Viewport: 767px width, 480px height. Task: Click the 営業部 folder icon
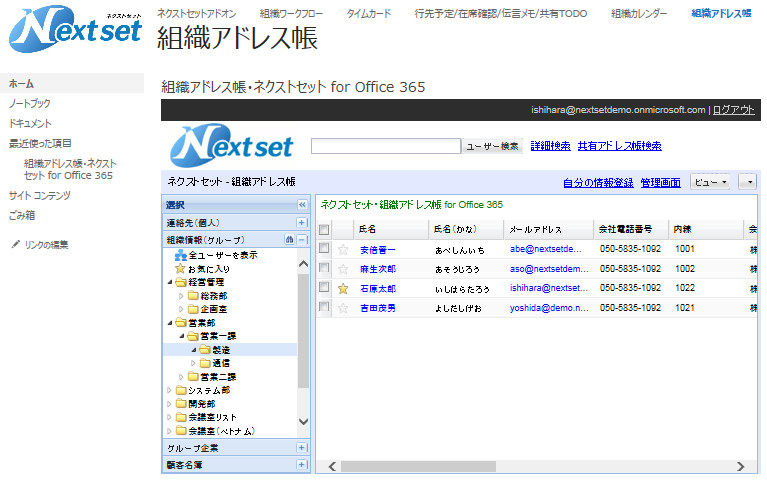click(x=181, y=322)
